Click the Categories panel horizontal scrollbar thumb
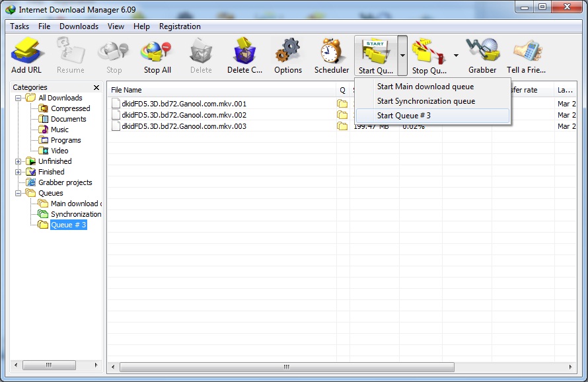Viewport: 588px width, 382px height. coord(49,365)
